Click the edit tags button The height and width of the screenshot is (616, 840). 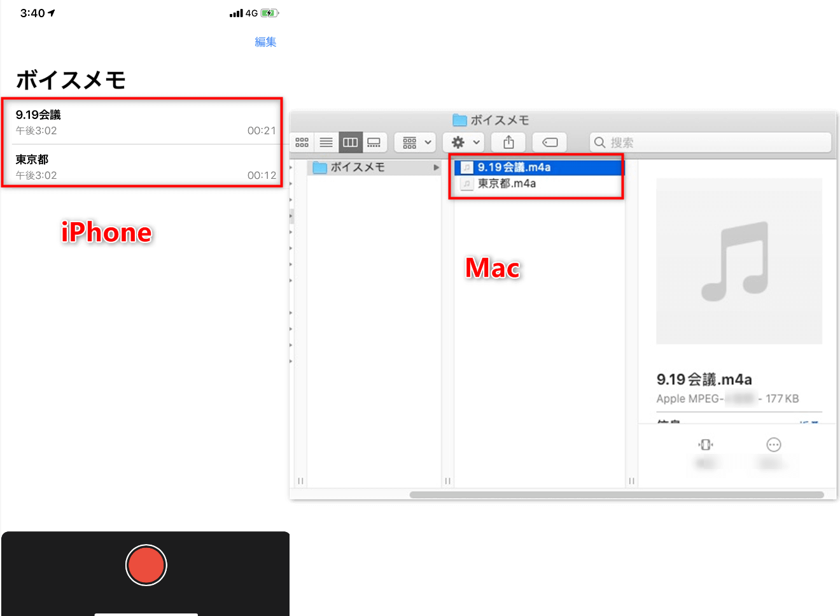click(550, 143)
